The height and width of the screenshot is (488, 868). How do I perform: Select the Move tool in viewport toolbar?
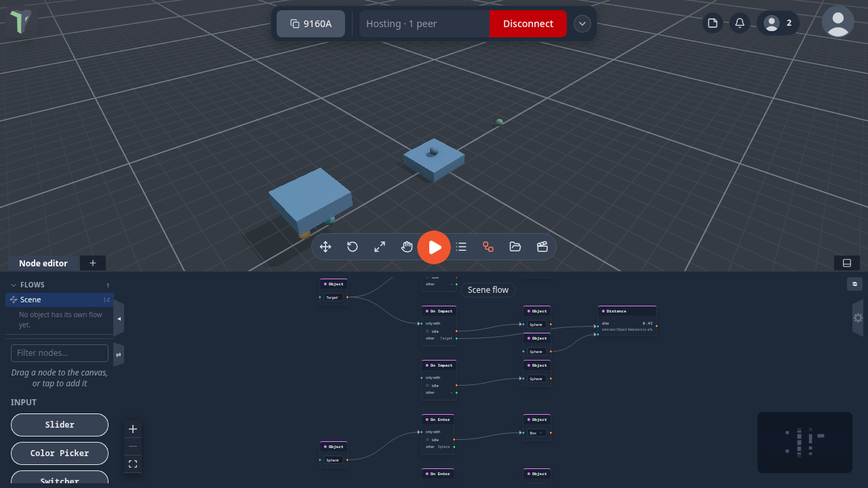pos(325,247)
